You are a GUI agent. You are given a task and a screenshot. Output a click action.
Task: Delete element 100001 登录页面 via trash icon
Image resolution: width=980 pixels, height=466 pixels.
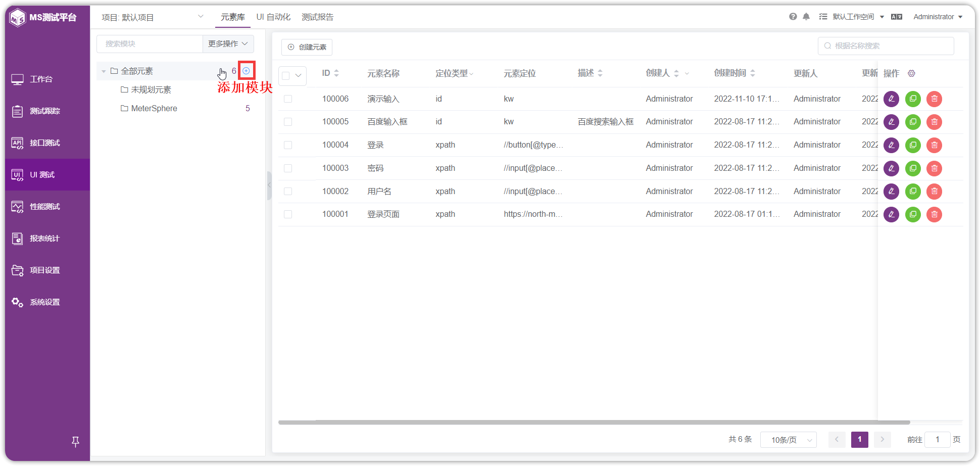[x=934, y=214]
